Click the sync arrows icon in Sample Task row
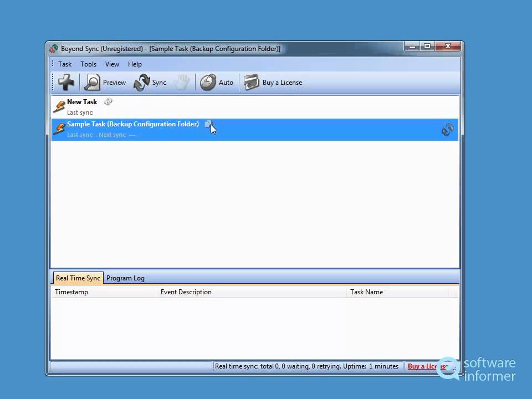532x399 pixels. [448, 130]
